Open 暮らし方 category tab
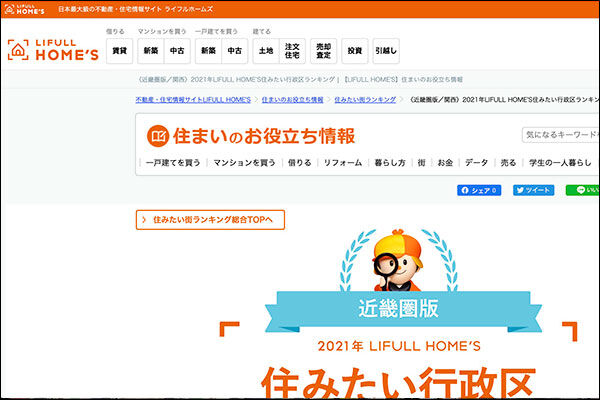The width and height of the screenshot is (600, 400). coord(390,163)
